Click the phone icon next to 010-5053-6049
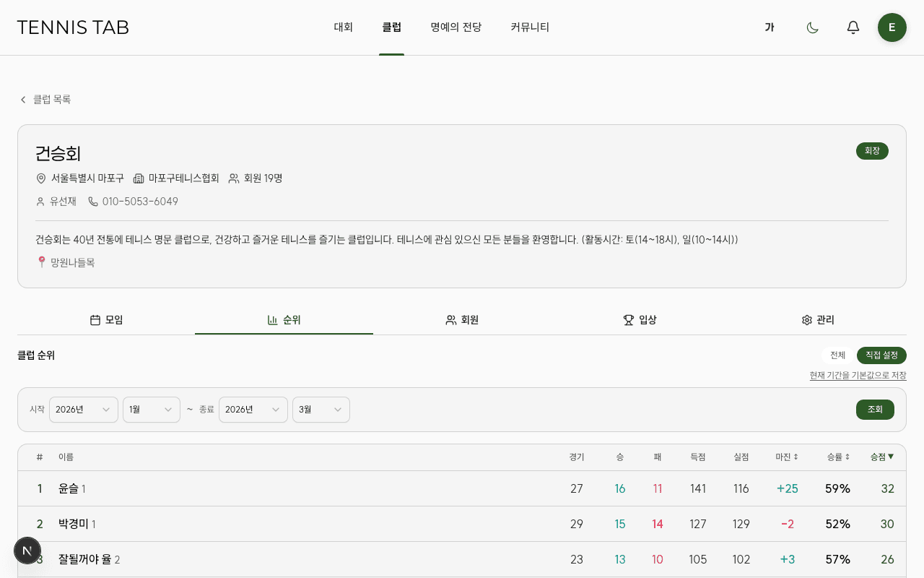This screenshot has height=578, width=924. tap(93, 202)
